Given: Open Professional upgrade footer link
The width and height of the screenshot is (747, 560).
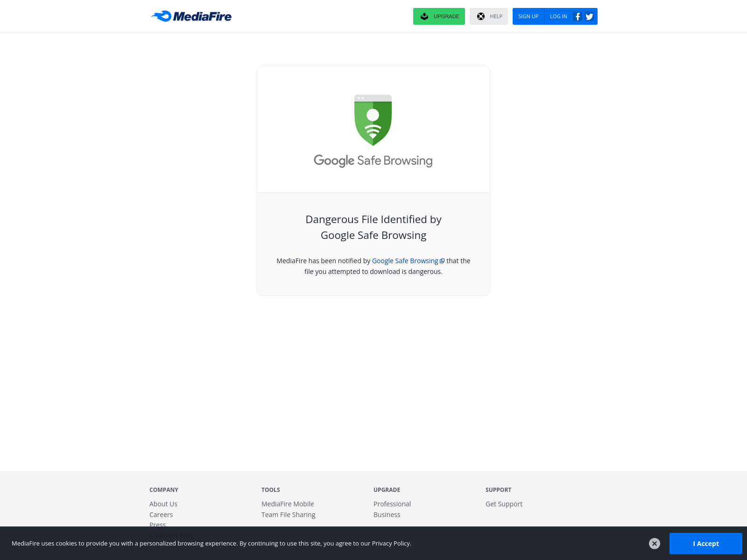Looking at the screenshot, I should pos(392,504).
